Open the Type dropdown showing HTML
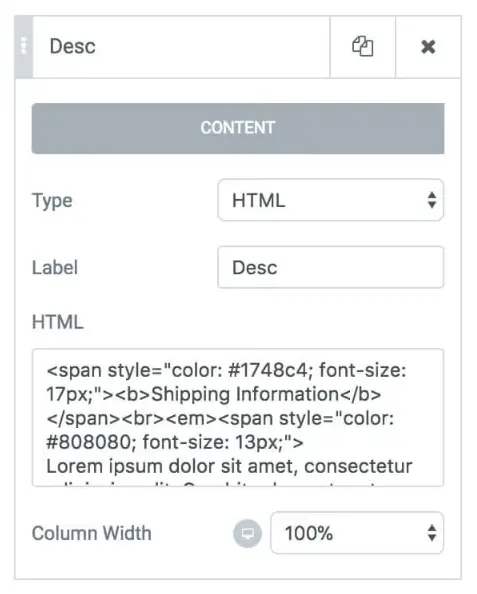 point(331,200)
